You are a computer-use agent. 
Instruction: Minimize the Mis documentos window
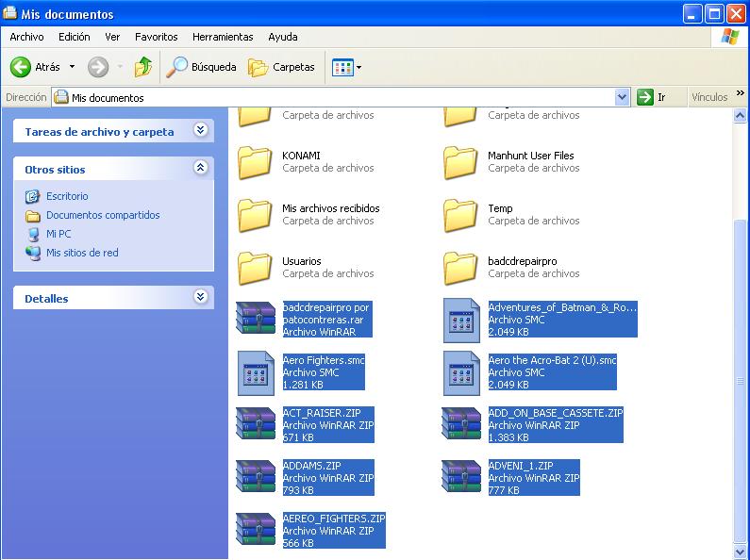(692, 14)
